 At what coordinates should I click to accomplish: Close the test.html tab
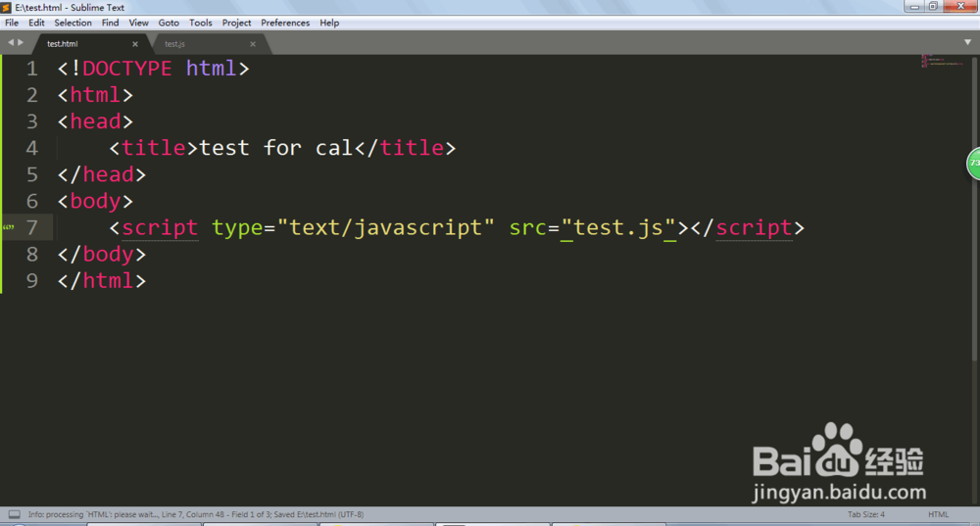pos(135,44)
